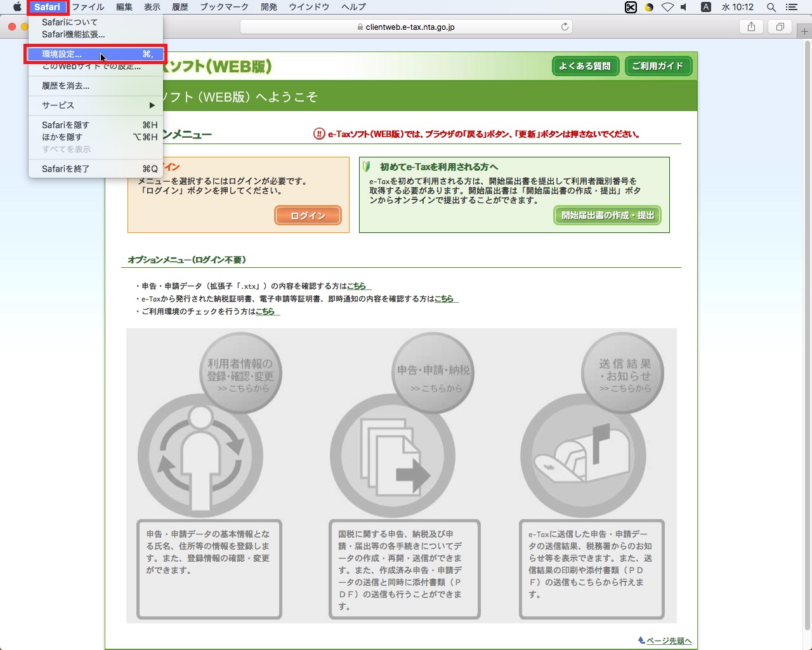Click the Wi-Fi status icon
The height and width of the screenshot is (650, 812).
click(667, 8)
